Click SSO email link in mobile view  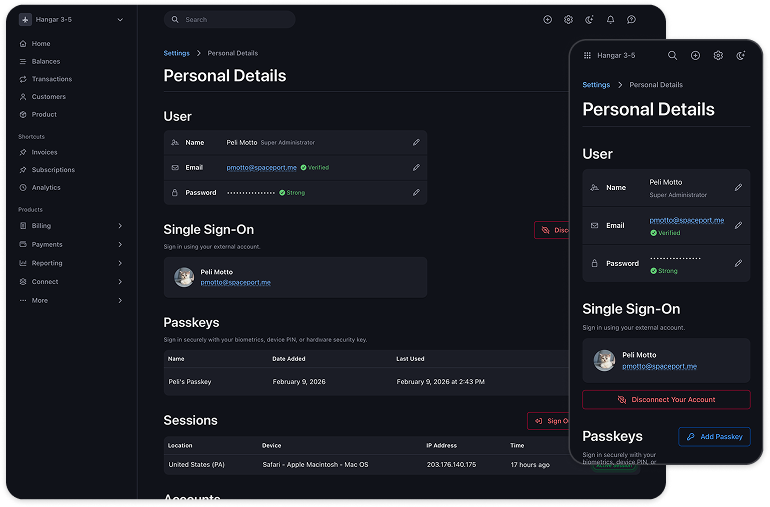pos(660,366)
